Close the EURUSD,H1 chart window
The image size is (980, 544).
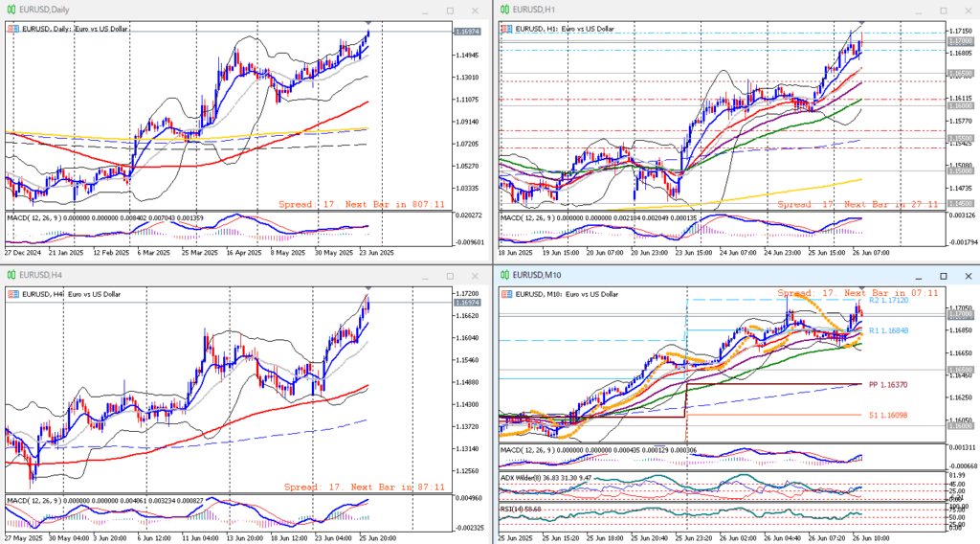click(969, 11)
